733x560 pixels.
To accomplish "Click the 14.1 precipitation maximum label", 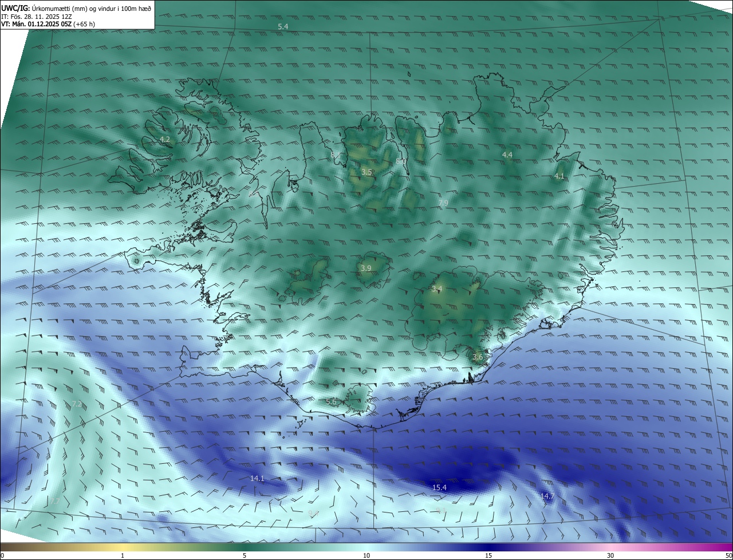I will [x=258, y=479].
